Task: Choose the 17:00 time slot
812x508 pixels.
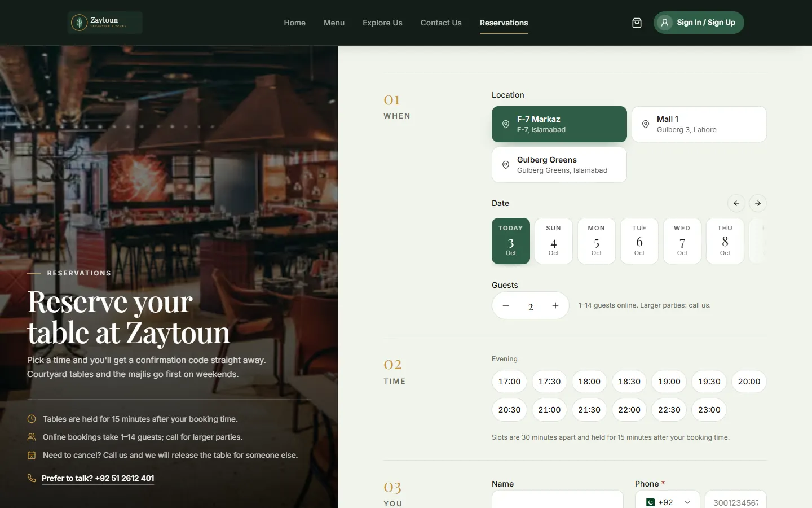Action: [509, 382]
